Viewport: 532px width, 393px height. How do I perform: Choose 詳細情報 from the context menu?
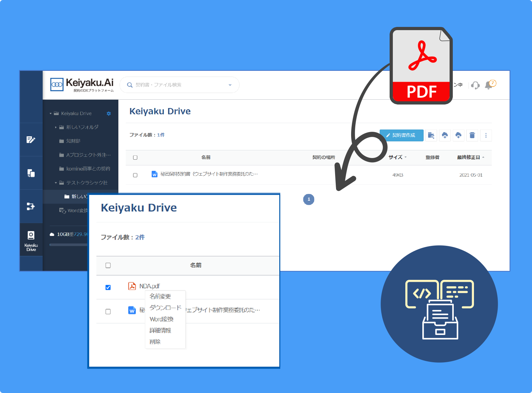[160, 330]
